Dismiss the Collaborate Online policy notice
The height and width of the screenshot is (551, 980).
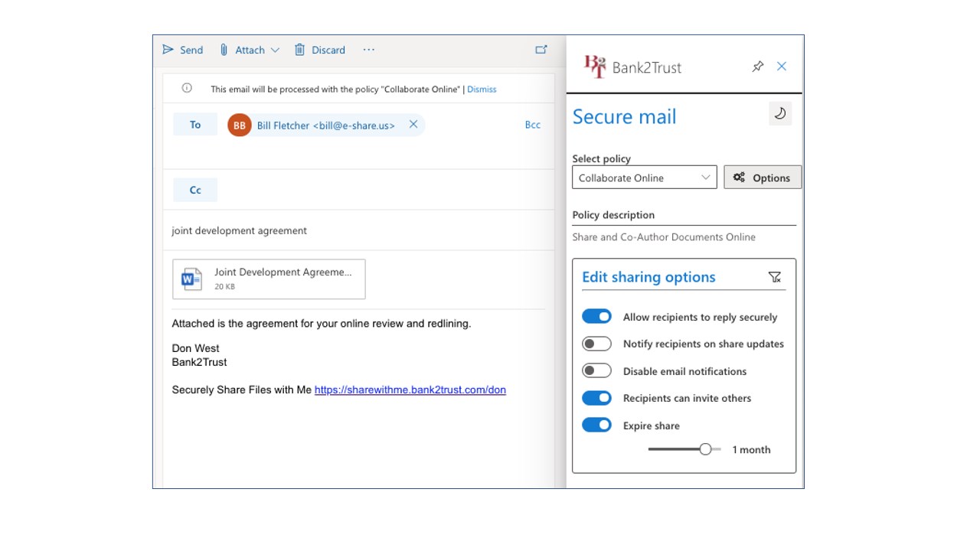482,89
